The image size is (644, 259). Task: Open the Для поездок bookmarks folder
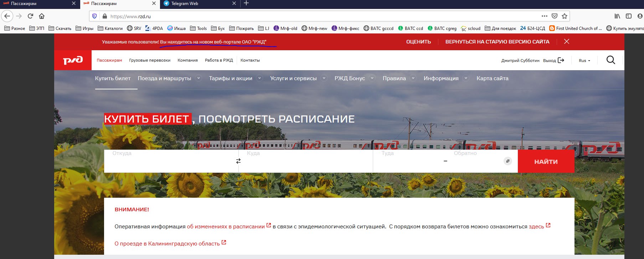500,28
